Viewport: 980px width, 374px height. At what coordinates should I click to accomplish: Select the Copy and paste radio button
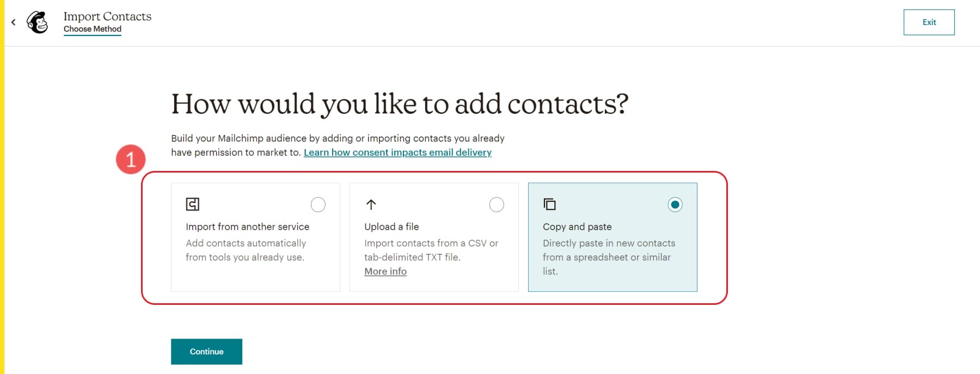676,204
